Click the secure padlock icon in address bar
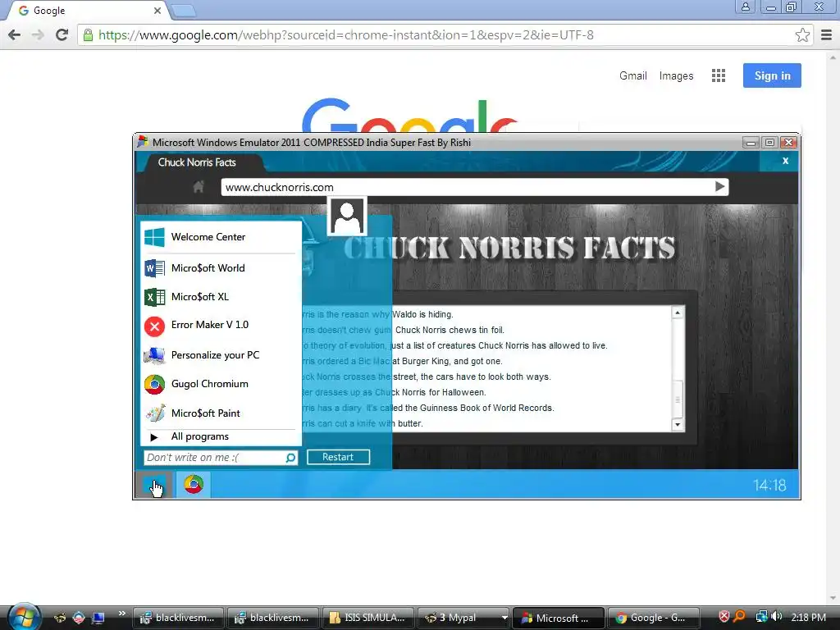The width and height of the screenshot is (840, 630). [x=88, y=34]
